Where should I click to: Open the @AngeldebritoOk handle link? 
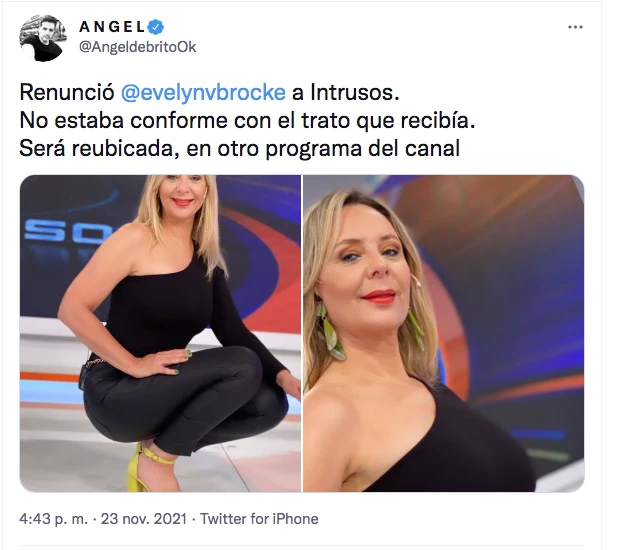coord(138,47)
